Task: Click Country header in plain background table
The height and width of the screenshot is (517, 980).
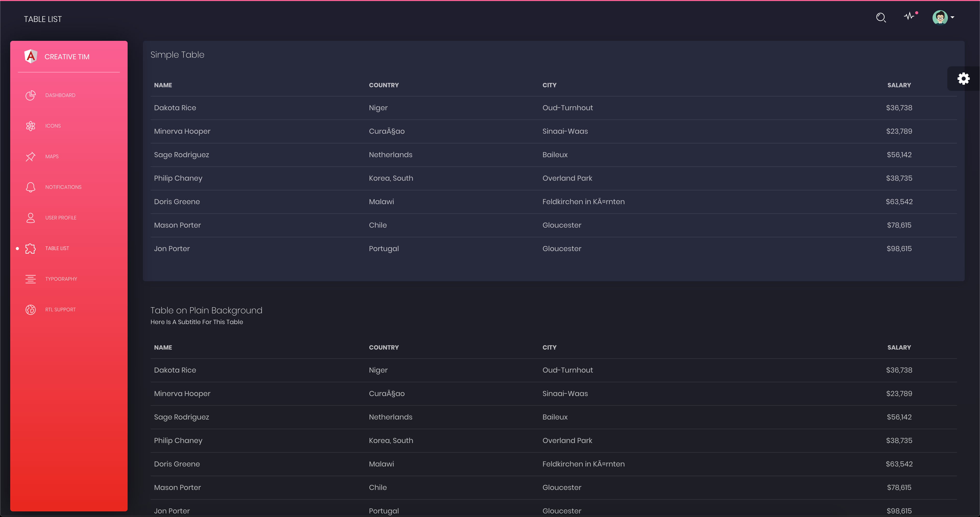Action: (384, 347)
